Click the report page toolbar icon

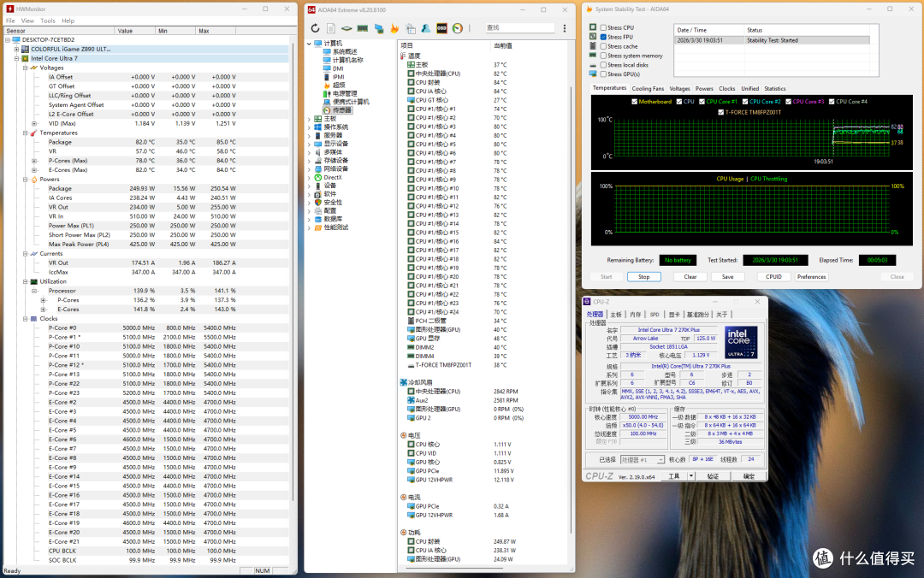click(330, 28)
